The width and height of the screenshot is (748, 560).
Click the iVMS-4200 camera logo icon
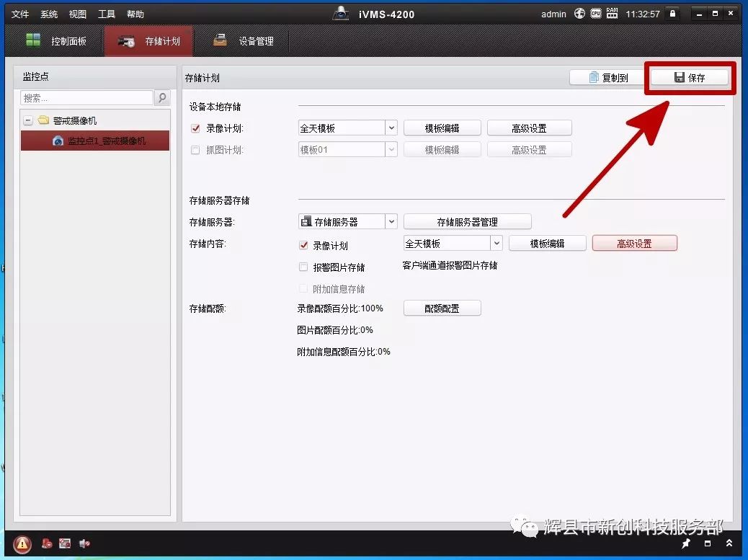point(341,14)
